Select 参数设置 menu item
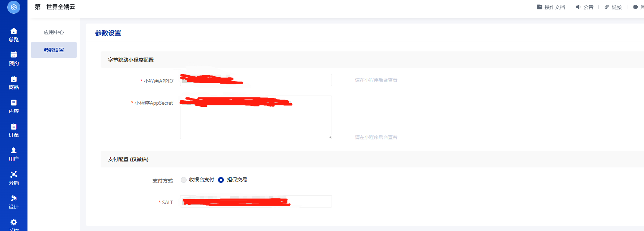Screen dimensions: 644x231 point(54,50)
